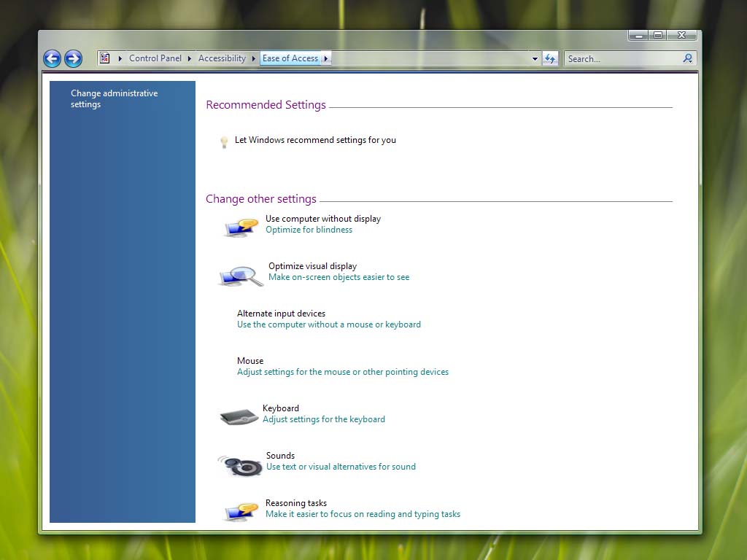Open Let Windows recommend settings for you
This screenshot has height=560, width=747.
[315, 140]
